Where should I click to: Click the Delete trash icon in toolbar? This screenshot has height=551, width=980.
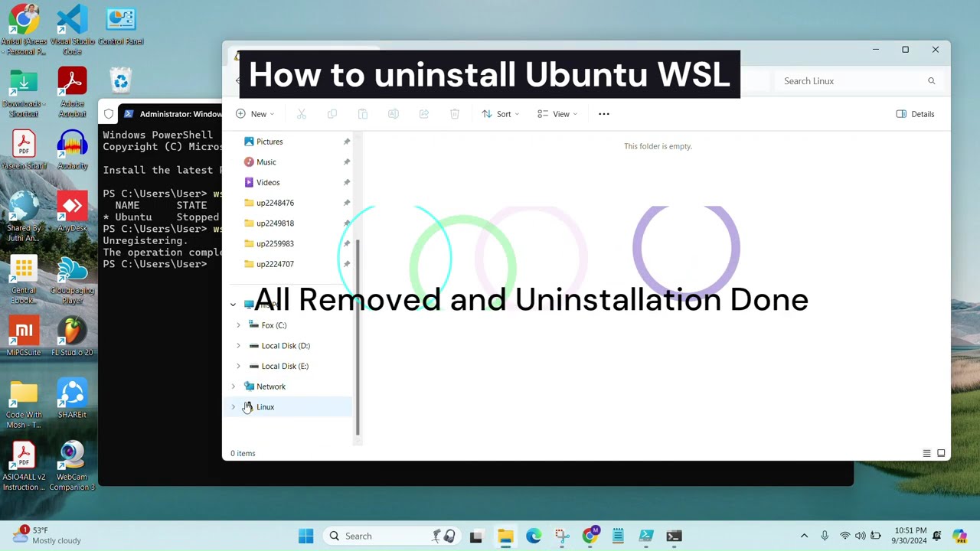point(455,114)
